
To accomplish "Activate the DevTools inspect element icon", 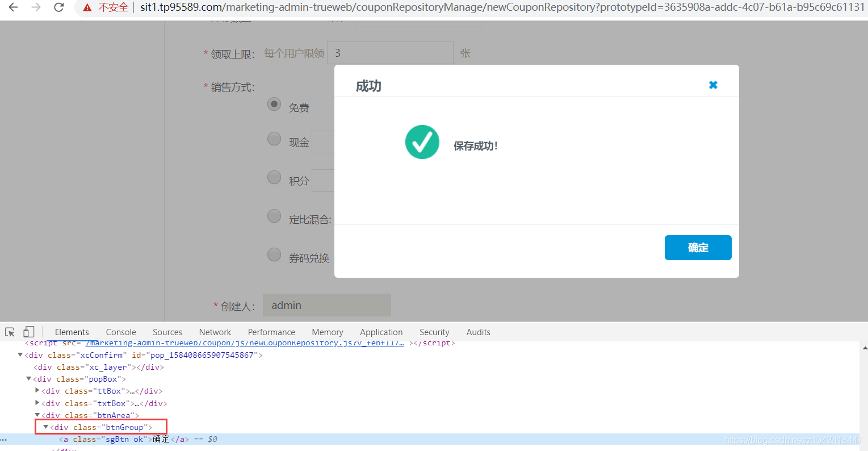I will [x=10, y=332].
